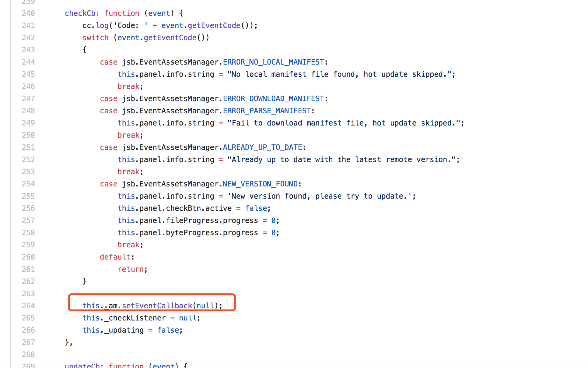
Task: Click setEventCallback in highlighted line
Action: point(157,306)
